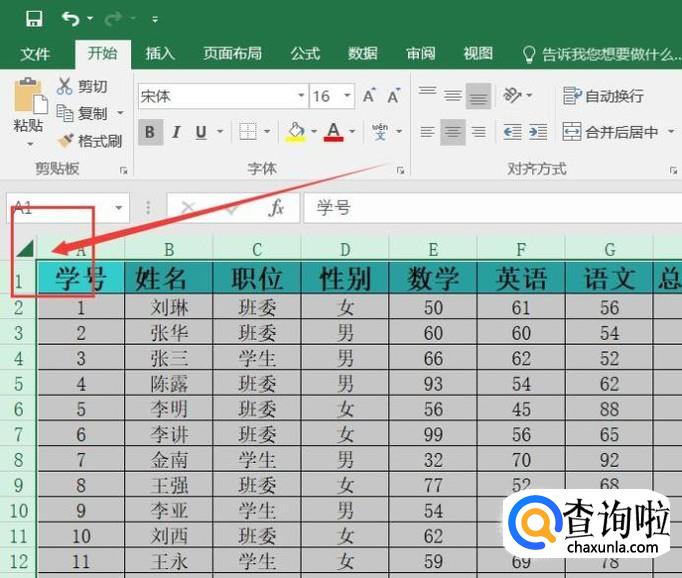The height and width of the screenshot is (578, 682).
Task: Select row 5 header
Action: [x=18, y=384]
